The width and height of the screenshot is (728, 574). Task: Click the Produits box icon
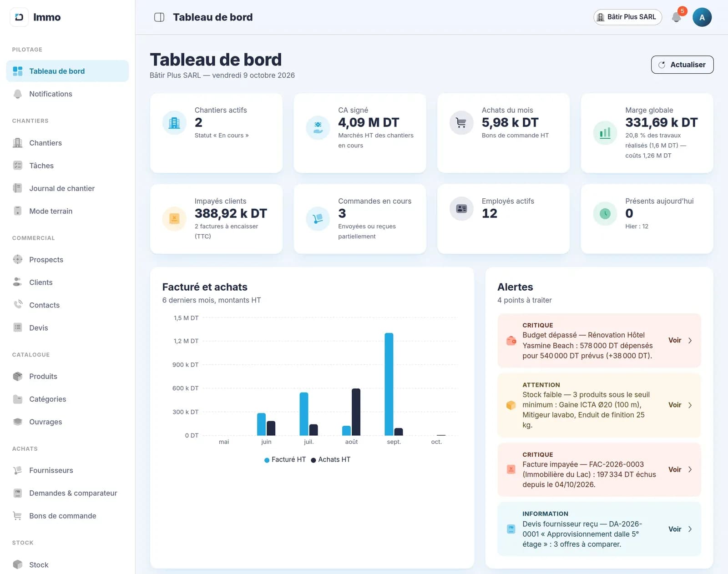point(18,377)
